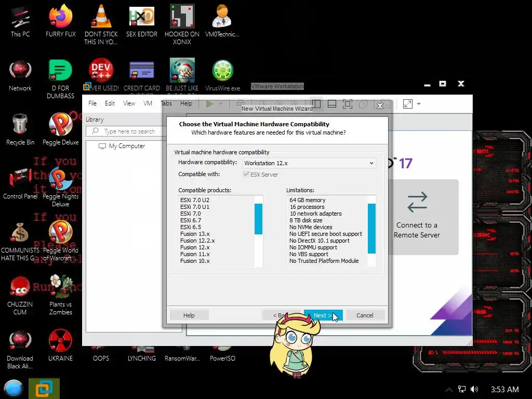Image resolution: width=532 pixels, height=399 pixels.
Task: Click the wizard Help button
Action: [189, 315]
